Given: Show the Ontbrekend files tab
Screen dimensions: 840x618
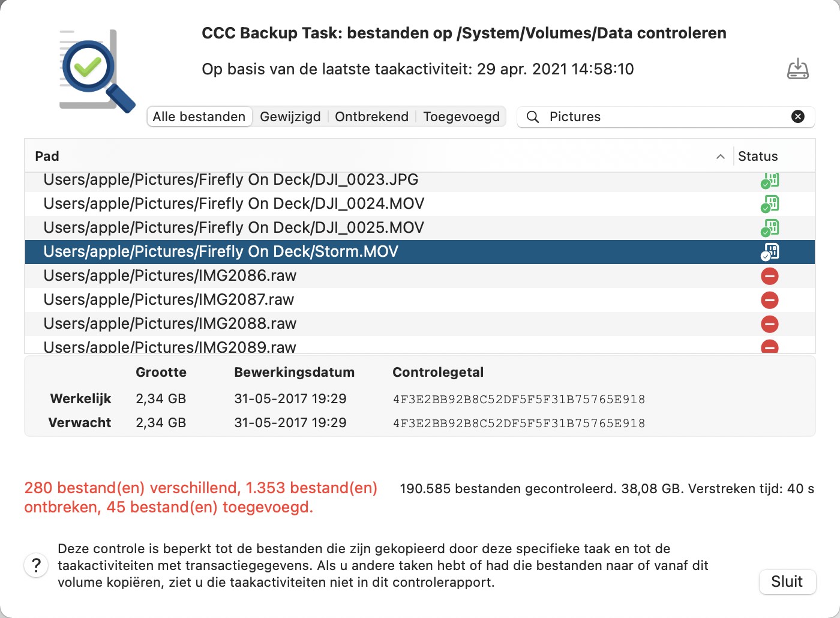Looking at the screenshot, I should click(372, 116).
